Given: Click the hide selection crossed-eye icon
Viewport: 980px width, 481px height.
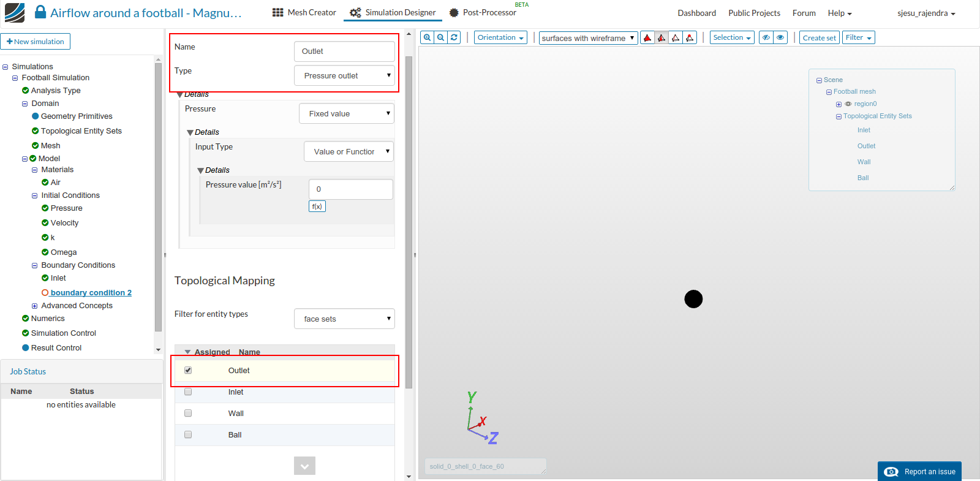Looking at the screenshot, I should (x=766, y=37).
